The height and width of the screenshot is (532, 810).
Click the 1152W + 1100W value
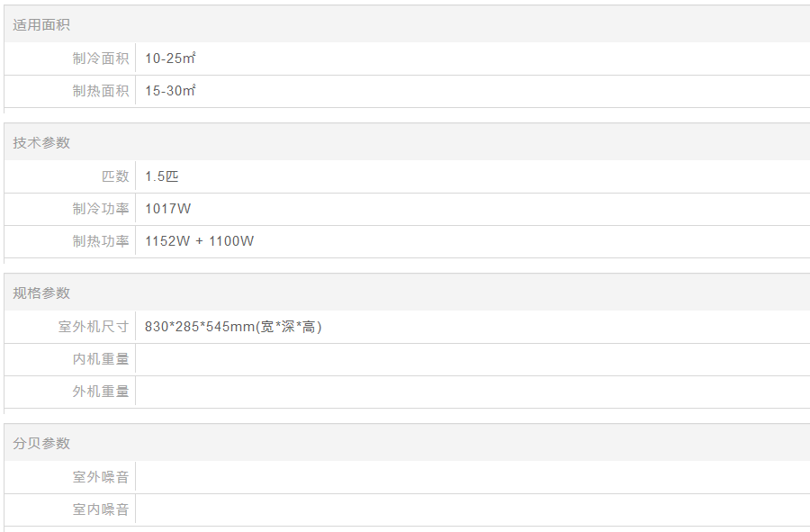[199, 241]
